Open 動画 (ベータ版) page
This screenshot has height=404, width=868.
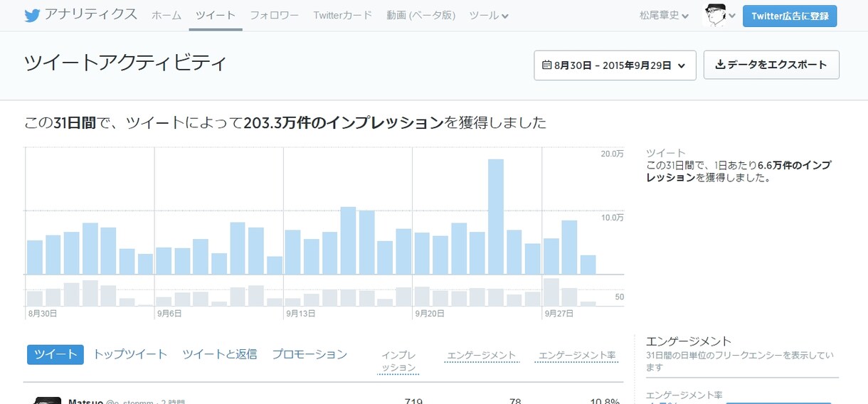pyautogui.click(x=420, y=15)
